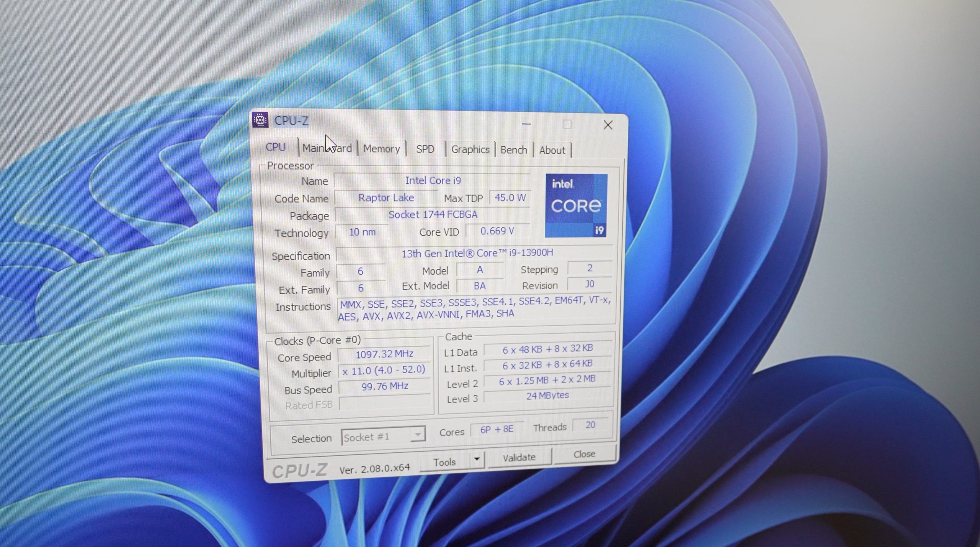Click the Intel Core i9 logo badge

pos(576,206)
